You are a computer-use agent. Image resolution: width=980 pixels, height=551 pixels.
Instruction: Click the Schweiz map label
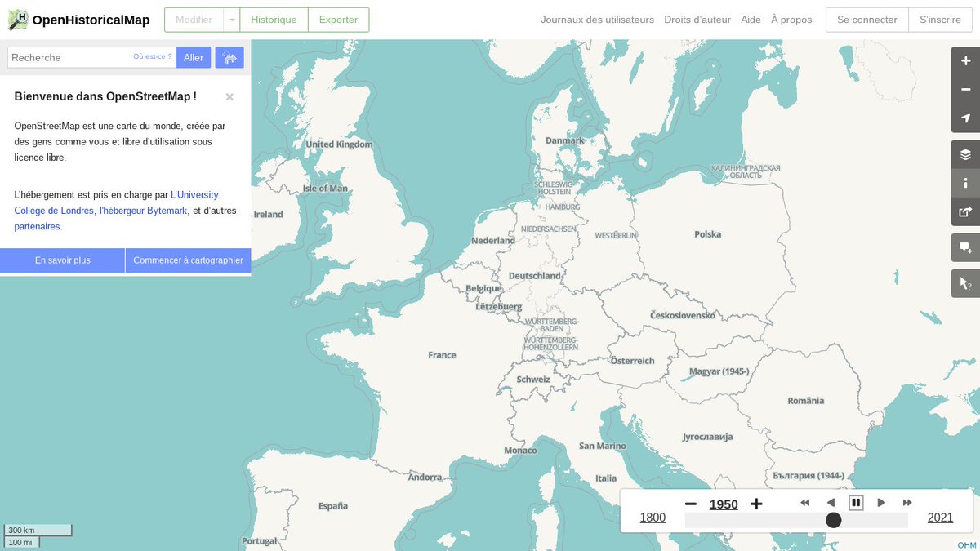point(533,380)
